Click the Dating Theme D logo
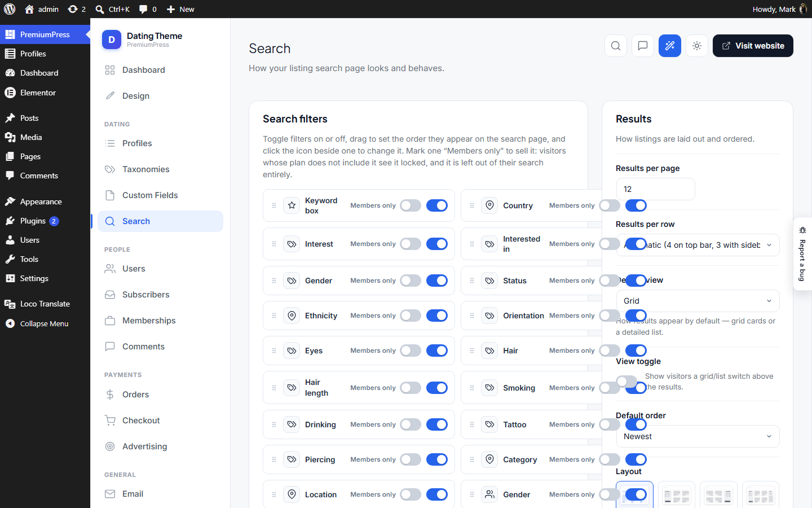The image size is (812, 508). 112,40
